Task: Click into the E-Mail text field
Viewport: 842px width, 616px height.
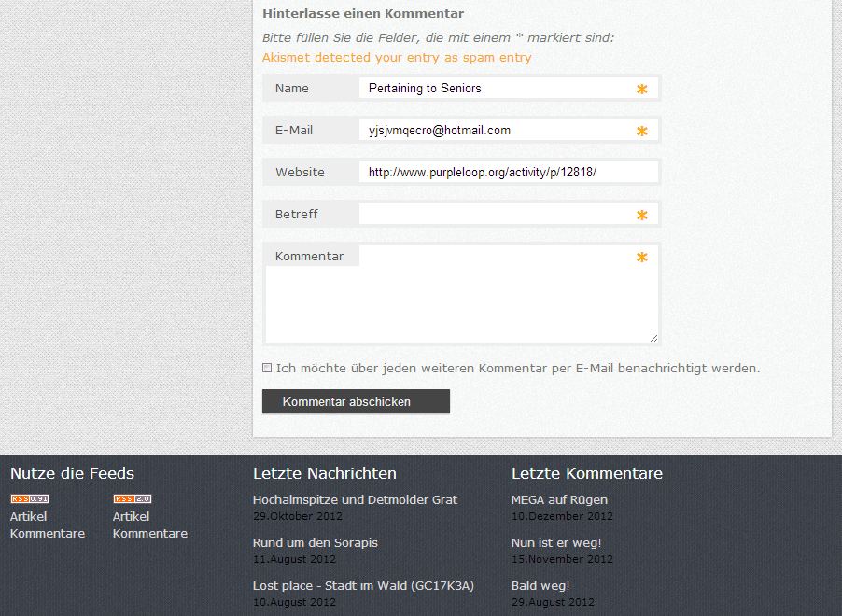Action: pyautogui.click(x=495, y=131)
